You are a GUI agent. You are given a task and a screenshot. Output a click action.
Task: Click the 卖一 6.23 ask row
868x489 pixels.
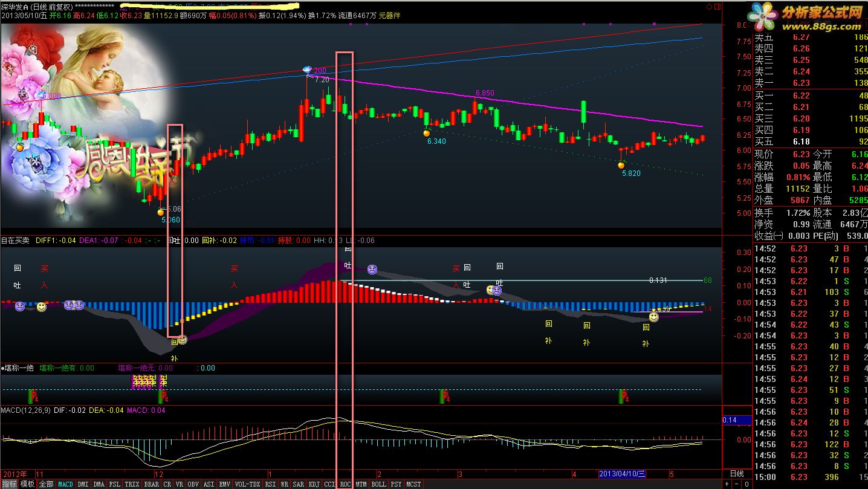[x=811, y=83]
